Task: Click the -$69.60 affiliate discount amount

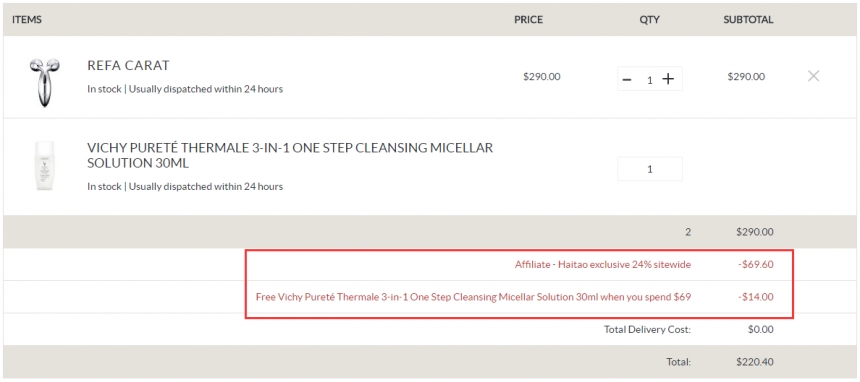Action: pyautogui.click(x=756, y=265)
